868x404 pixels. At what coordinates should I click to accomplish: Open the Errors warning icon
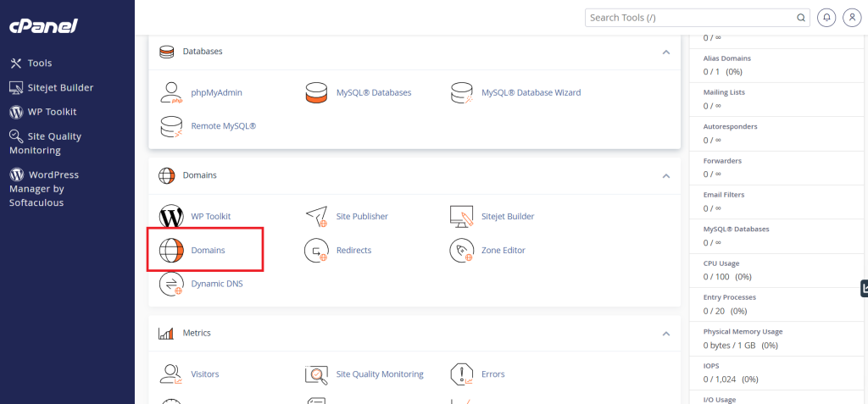[462, 374]
